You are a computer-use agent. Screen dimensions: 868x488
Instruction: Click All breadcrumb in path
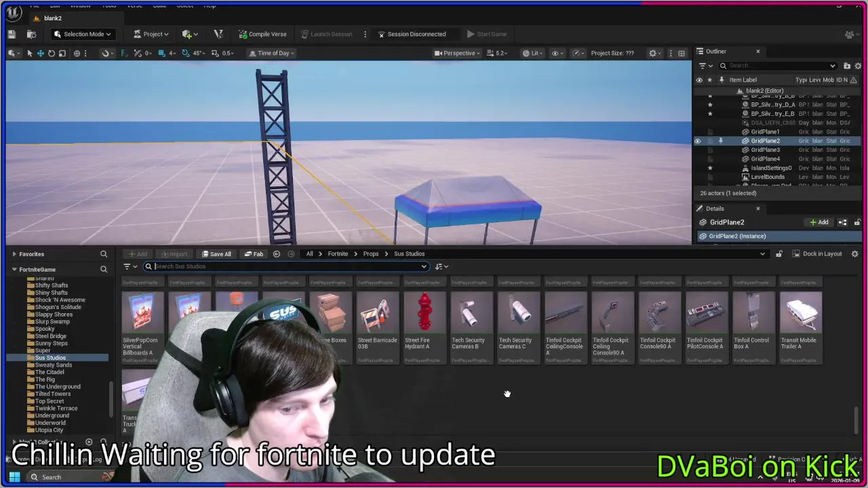[309, 253]
